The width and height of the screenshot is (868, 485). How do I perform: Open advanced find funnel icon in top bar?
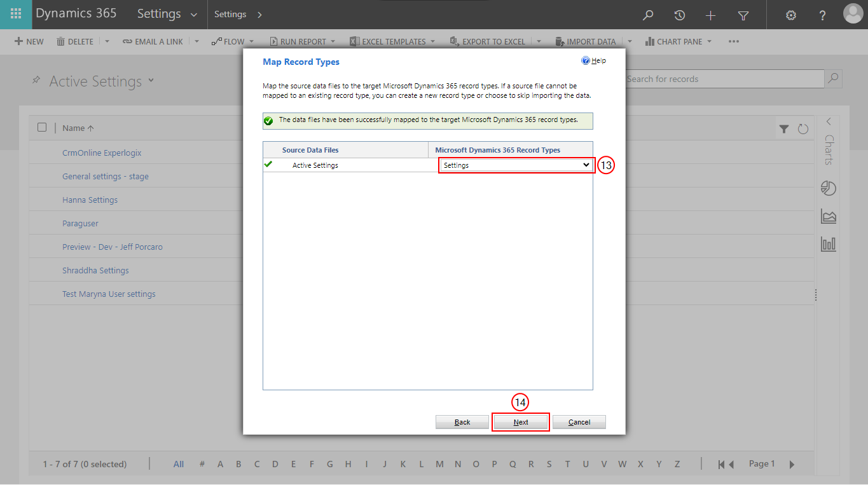743,15
